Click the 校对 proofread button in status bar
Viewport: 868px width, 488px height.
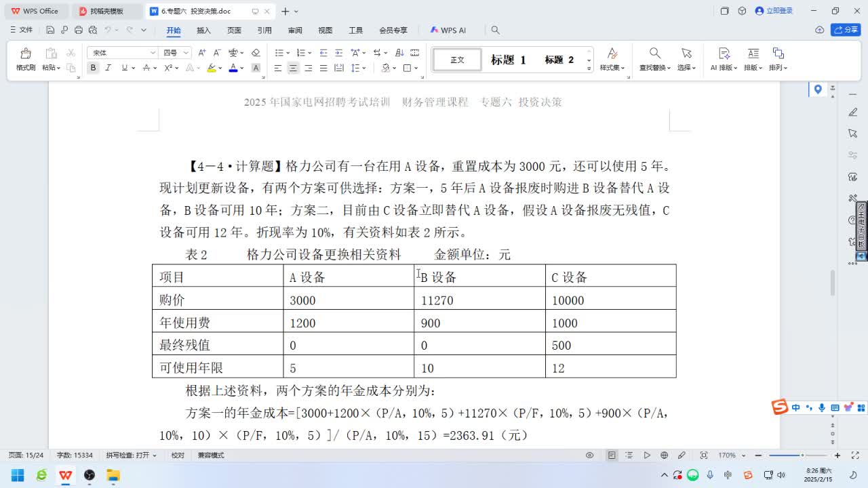point(178,455)
